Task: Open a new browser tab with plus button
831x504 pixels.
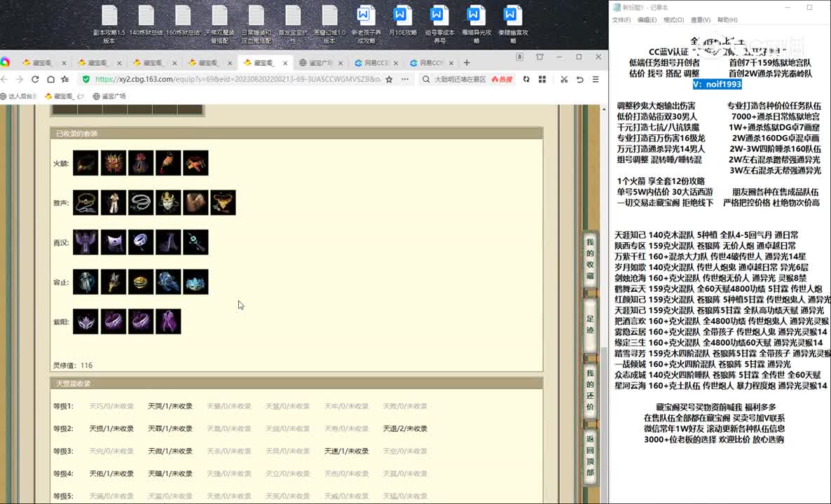Action: pyautogui.click(x=467, y=62)
